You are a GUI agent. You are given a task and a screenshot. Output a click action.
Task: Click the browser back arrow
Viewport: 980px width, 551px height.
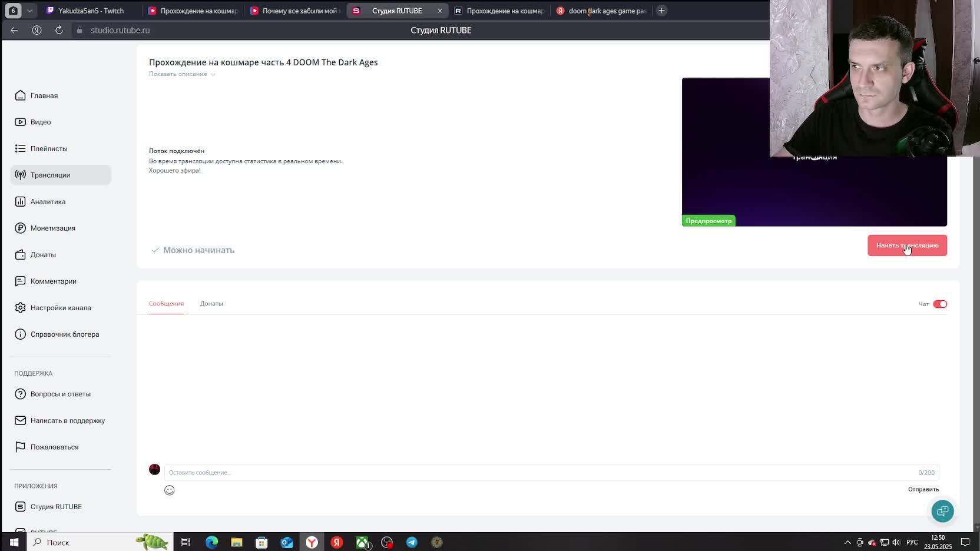pyautogui.click(x=14, y=30)
